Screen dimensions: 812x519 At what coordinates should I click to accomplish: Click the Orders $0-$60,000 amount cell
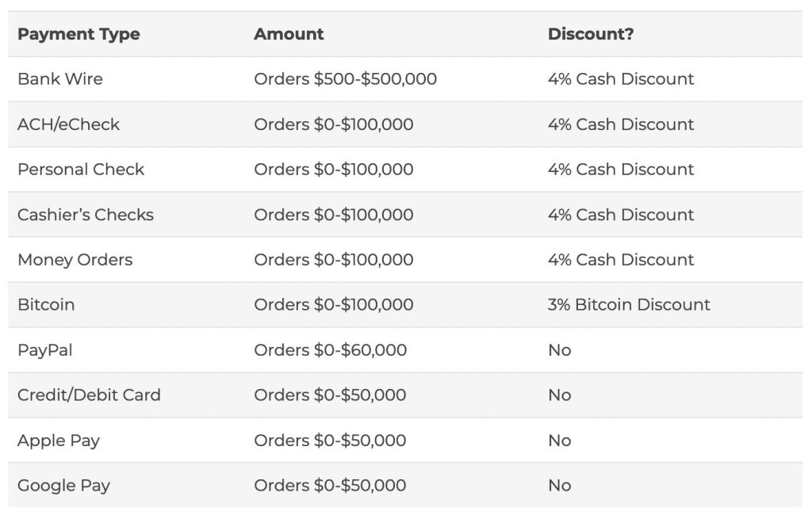pos(330,350)
